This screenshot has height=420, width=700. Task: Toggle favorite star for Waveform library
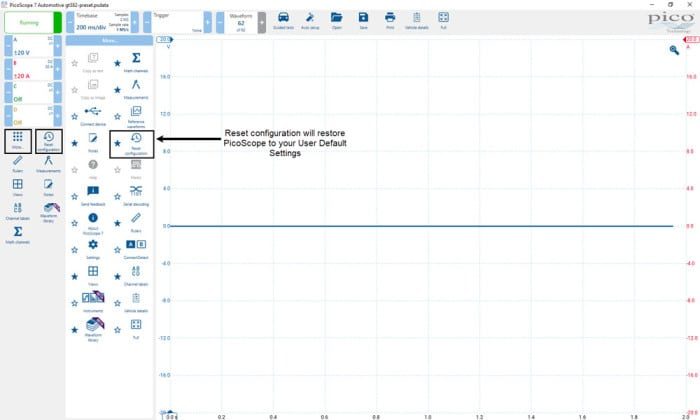[x=75, y=330]
